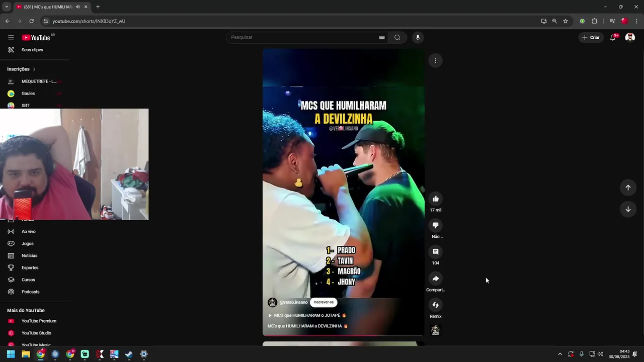
Task: View site information icon in address bar
Action: pyautogui.click(x=46, y=21)
